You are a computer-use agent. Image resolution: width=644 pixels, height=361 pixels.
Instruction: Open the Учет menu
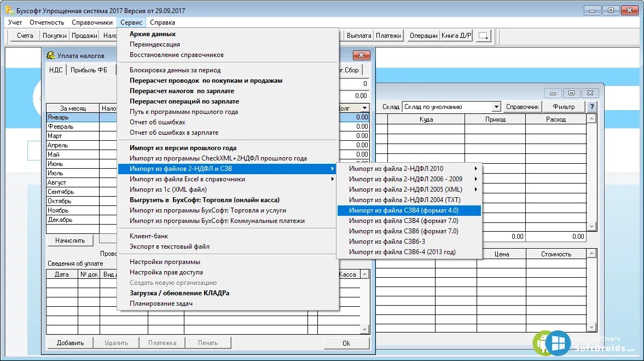pyautogui.click(x=15, y=22)
